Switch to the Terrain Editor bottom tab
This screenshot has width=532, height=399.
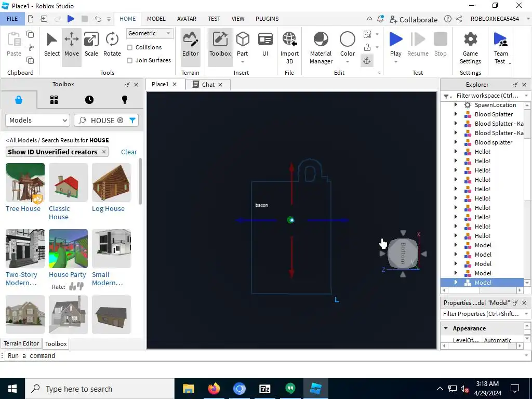click(21, 343)
